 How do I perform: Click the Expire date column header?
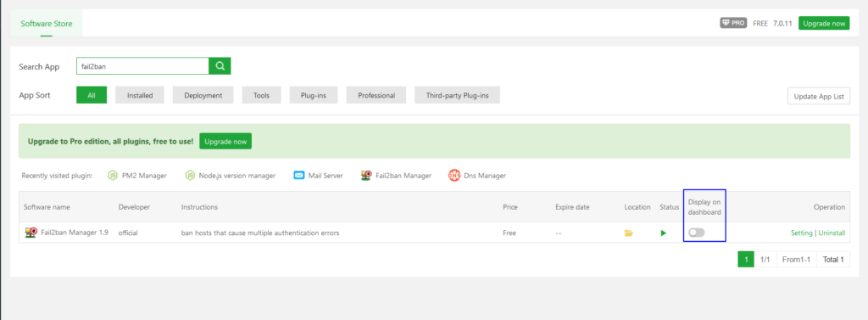pos(572,207)
